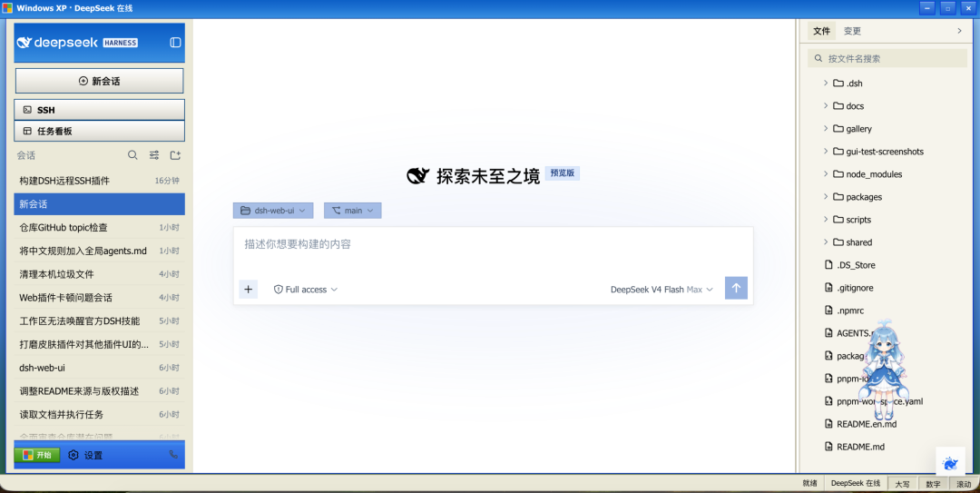This screenshot has width=980, height=493.
Task: Open the 设置 gear settings
Action: [x=85, y=456]
